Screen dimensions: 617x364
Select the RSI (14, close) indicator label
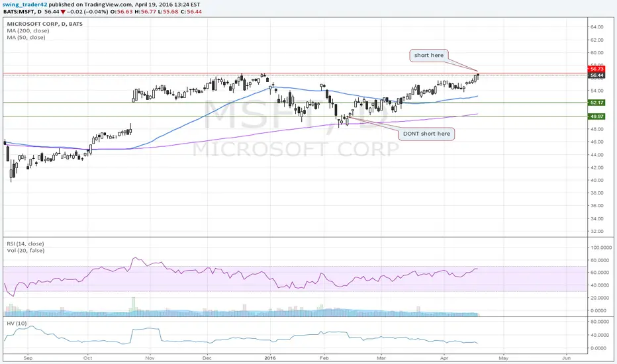pos(26,244)
